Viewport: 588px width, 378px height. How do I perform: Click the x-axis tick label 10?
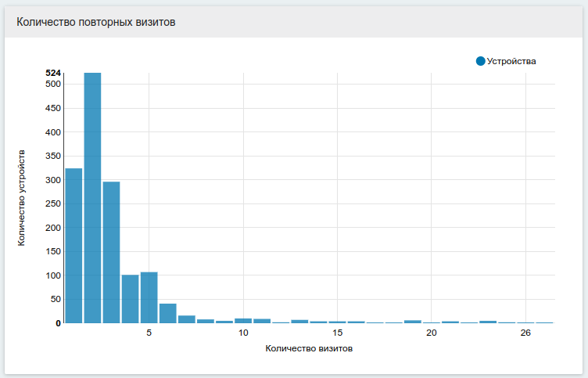(x=243, y=333)
